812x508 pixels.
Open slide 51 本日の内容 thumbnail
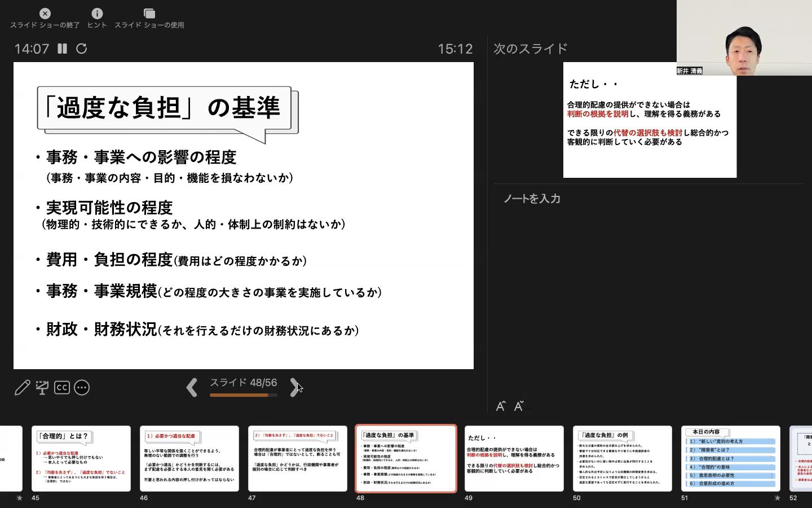[x=730, y=458]
